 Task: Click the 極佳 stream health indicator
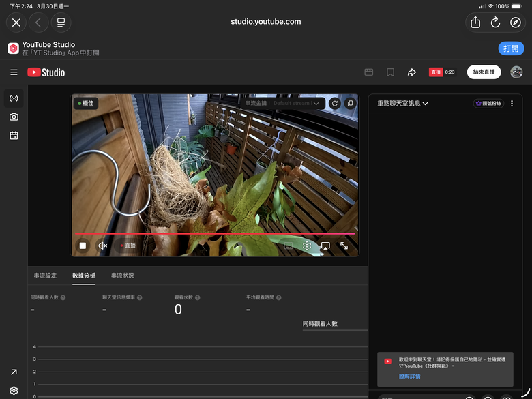(86, 103)
